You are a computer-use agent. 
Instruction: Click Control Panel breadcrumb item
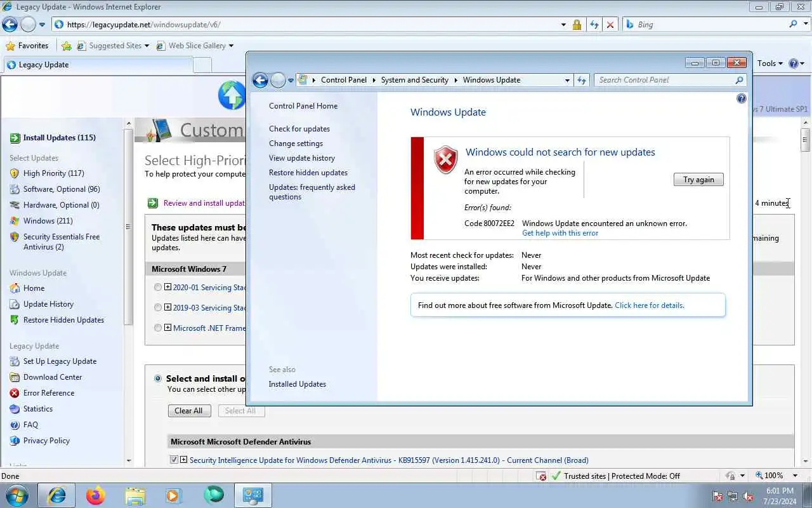(x=344, y=80)
